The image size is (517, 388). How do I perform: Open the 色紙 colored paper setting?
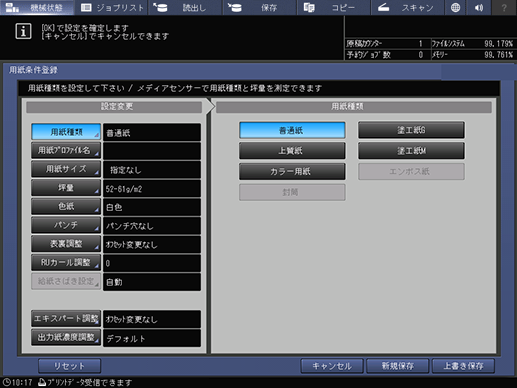66,206
